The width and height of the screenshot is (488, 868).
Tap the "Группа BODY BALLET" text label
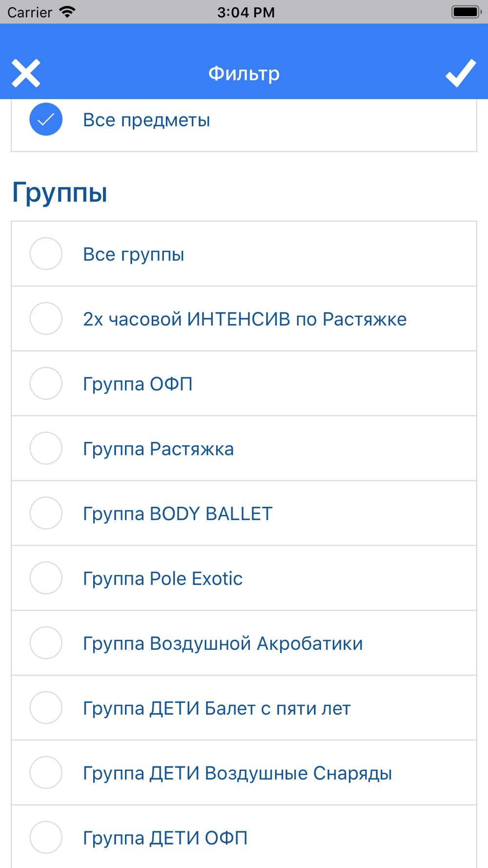pyautogui.click(x=178, y=514)
